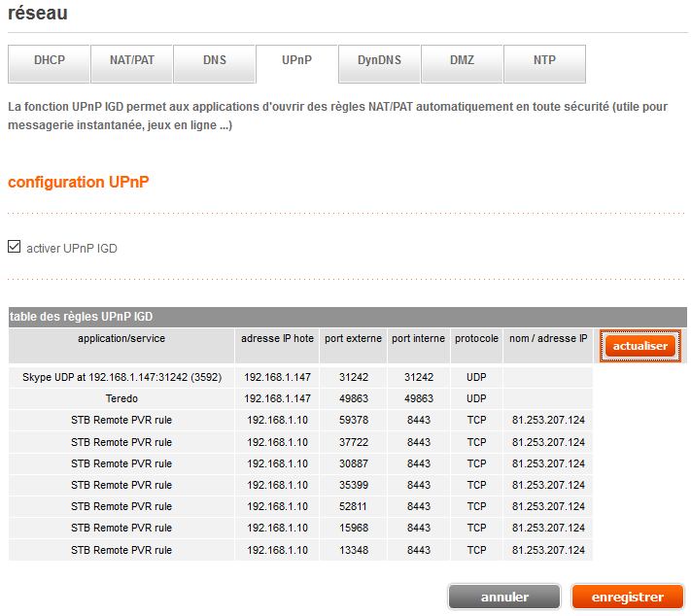Click the actualiser refresh button
The width and height of the screenshot is (691, 616).
coord(639,346)
